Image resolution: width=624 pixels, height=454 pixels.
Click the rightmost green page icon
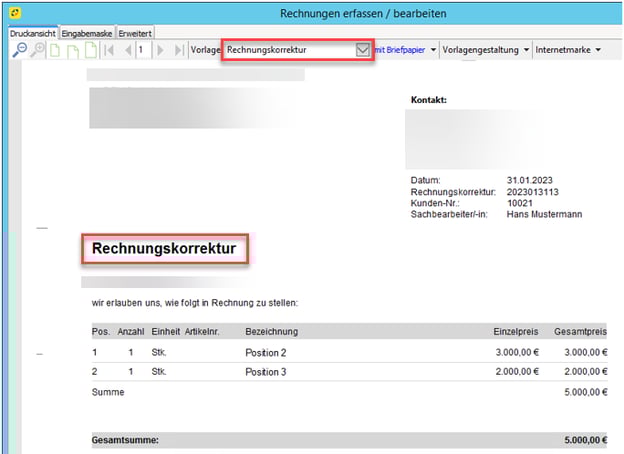pyautogui.click(x=90, y=50)
